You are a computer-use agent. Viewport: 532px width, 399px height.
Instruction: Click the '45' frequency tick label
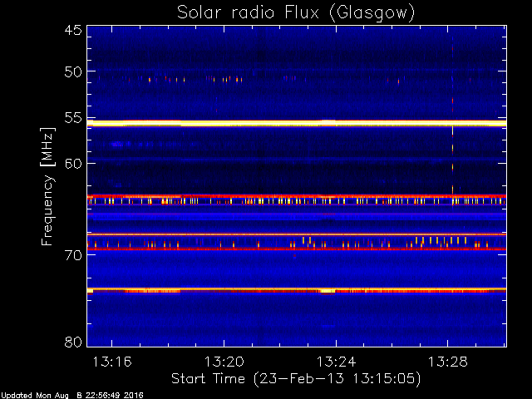[x=73, y=30]
